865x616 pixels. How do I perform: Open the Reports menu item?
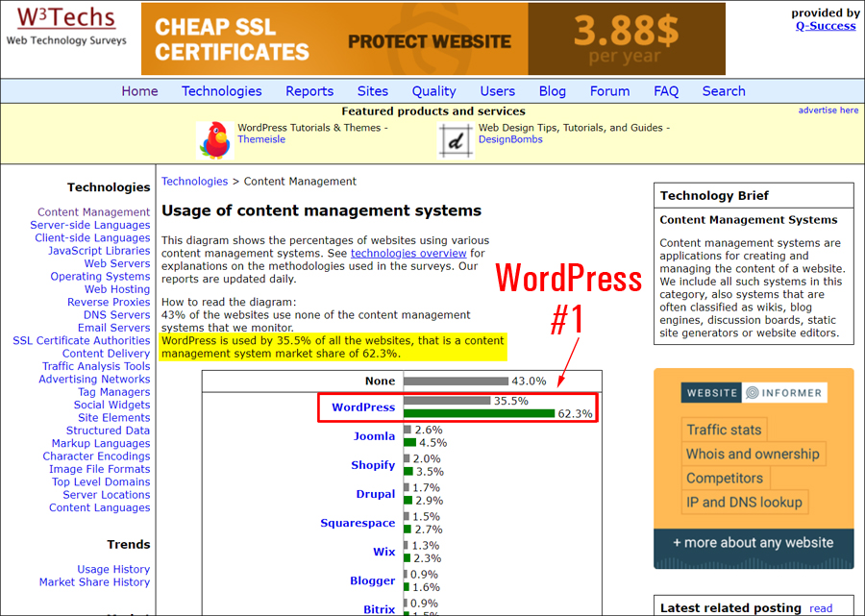click(309, 91)
